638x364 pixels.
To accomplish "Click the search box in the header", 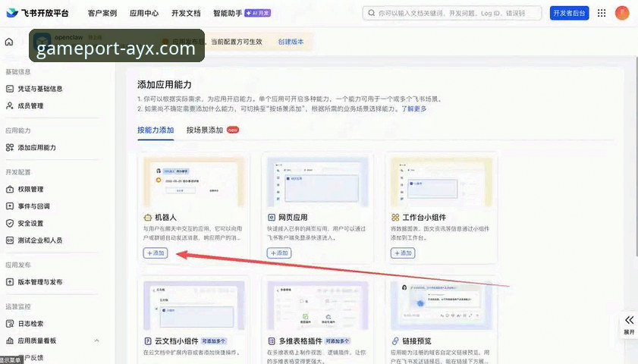I will [452, 13].
